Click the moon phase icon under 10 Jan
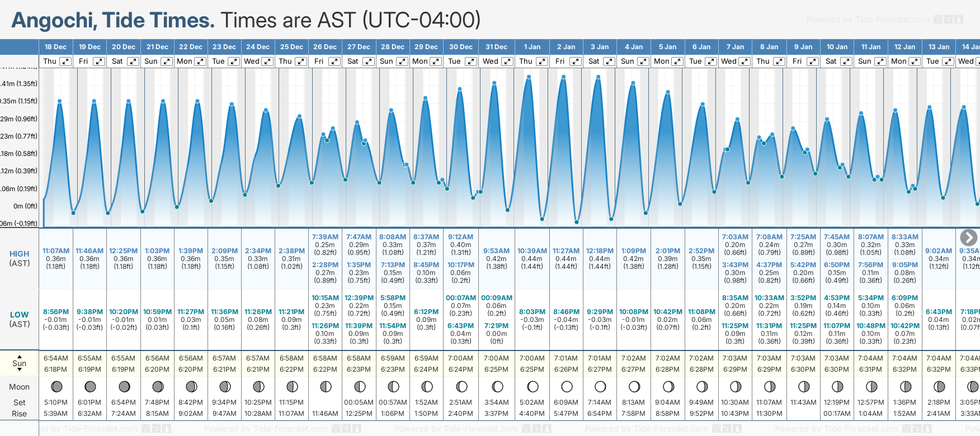980x436 pixels. point(837,386)
